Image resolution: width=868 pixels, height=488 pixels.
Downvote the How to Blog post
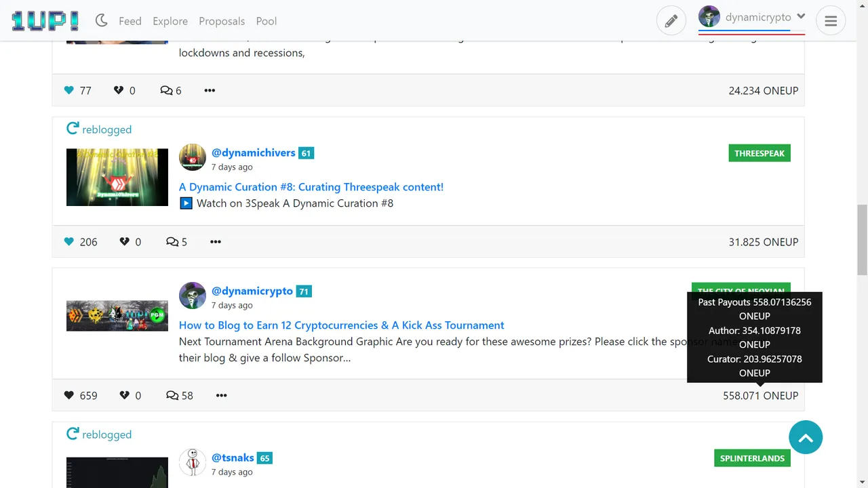[124, 395]
